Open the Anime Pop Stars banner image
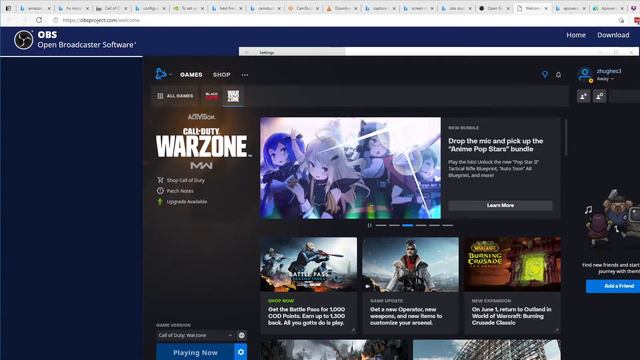The height and width of the screenshot is (360, 640). pos(350,168)
